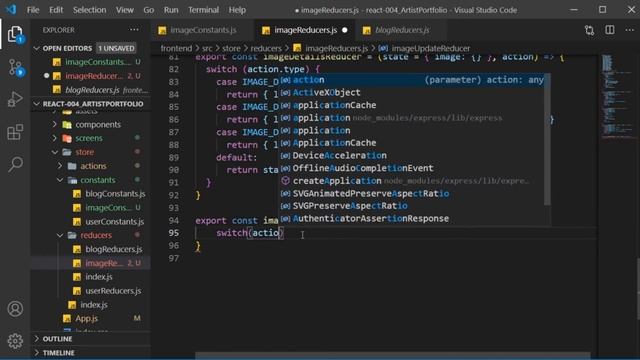Click unsaved dot on imageReducers.js tab
The image size is (640, 360).
tap(345, 30)
